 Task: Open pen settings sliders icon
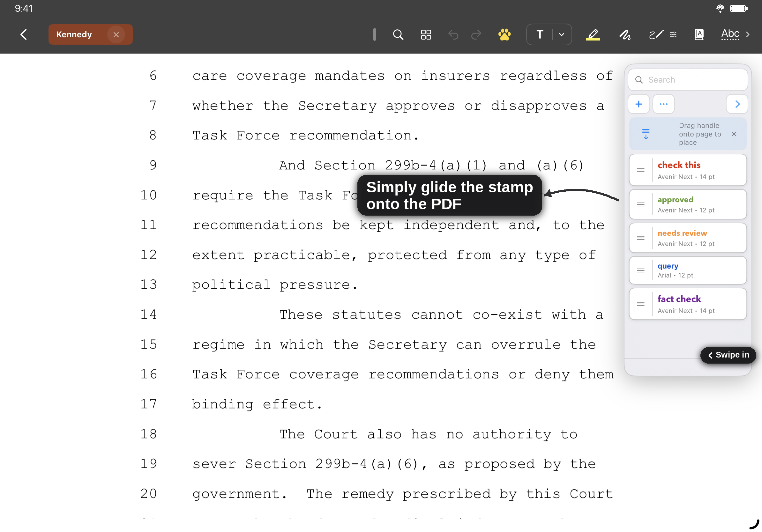point(673,34)
